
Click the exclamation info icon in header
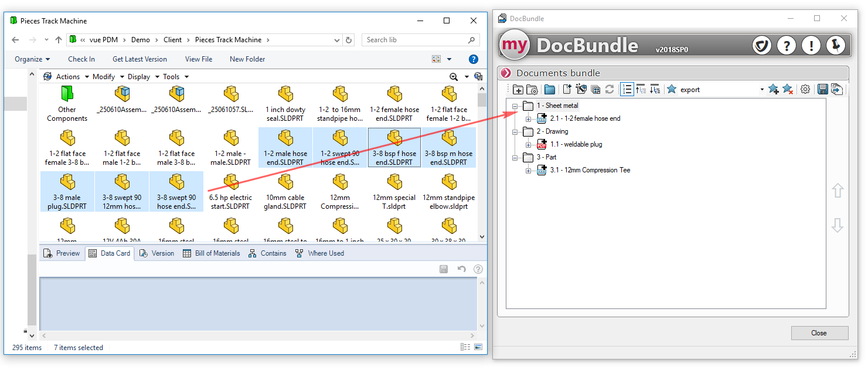[811, 45]
